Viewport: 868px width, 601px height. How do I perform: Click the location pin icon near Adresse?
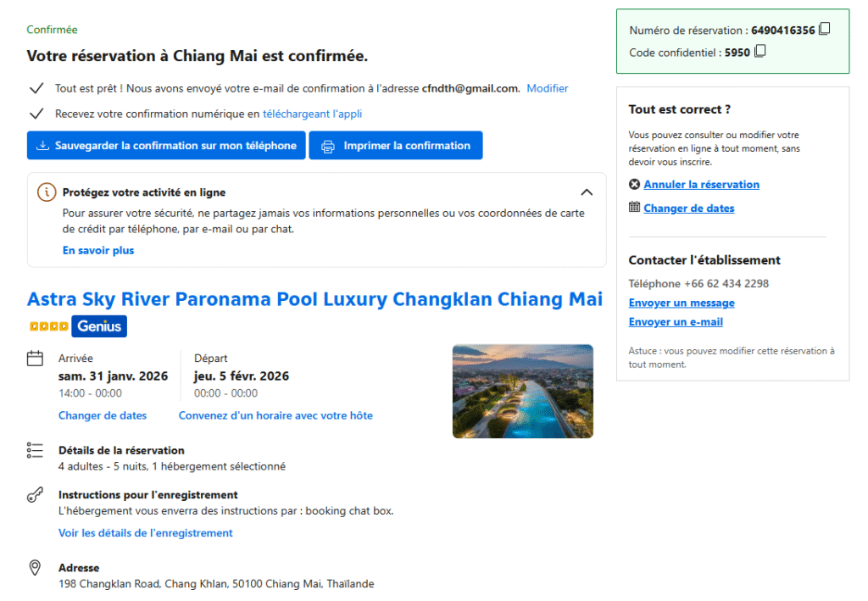coord(35,568)
